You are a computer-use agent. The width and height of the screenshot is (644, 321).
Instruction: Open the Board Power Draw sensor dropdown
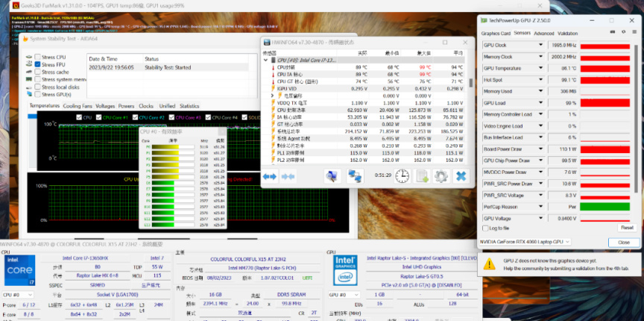(540, 149)
